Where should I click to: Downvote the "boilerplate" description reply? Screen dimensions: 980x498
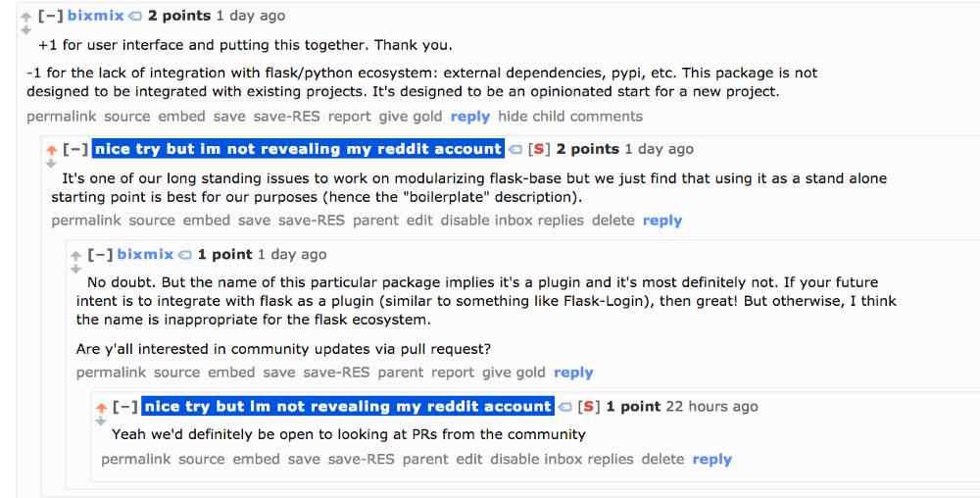(x=51, y=164)
